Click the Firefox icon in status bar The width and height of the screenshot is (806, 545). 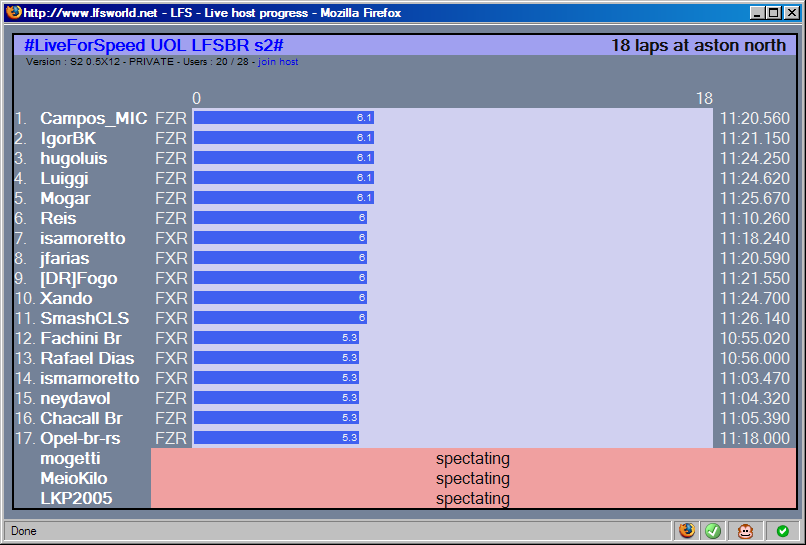pos(686,531)
